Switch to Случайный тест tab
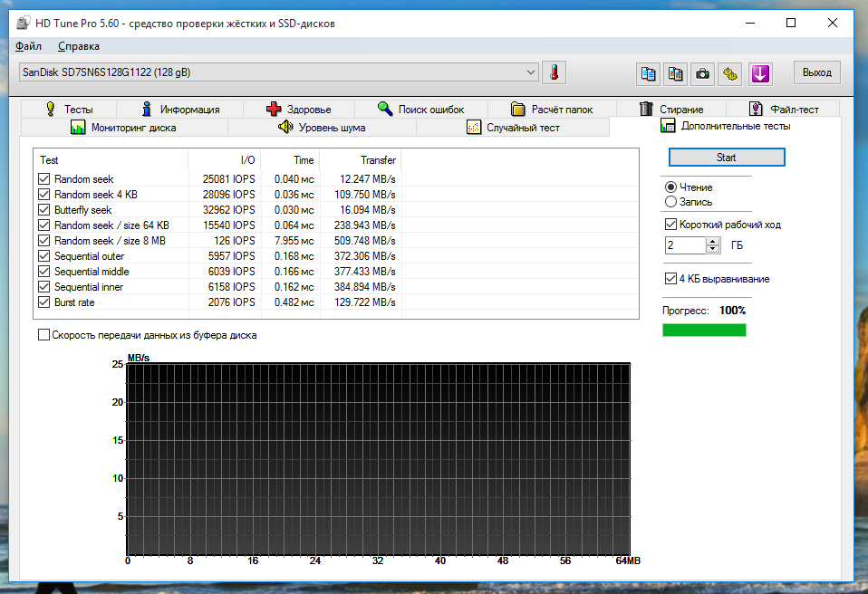This screenshot has width=868, height=594. click(x=513, y=127)
